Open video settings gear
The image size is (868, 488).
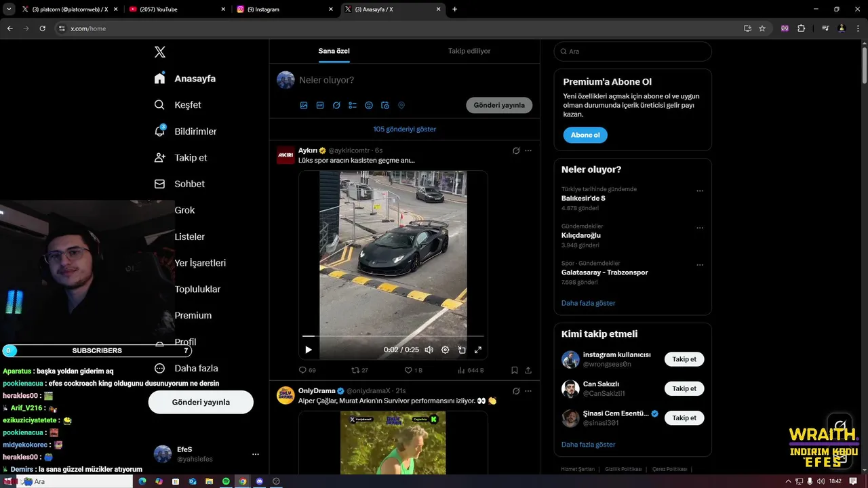tap(445, 350)
